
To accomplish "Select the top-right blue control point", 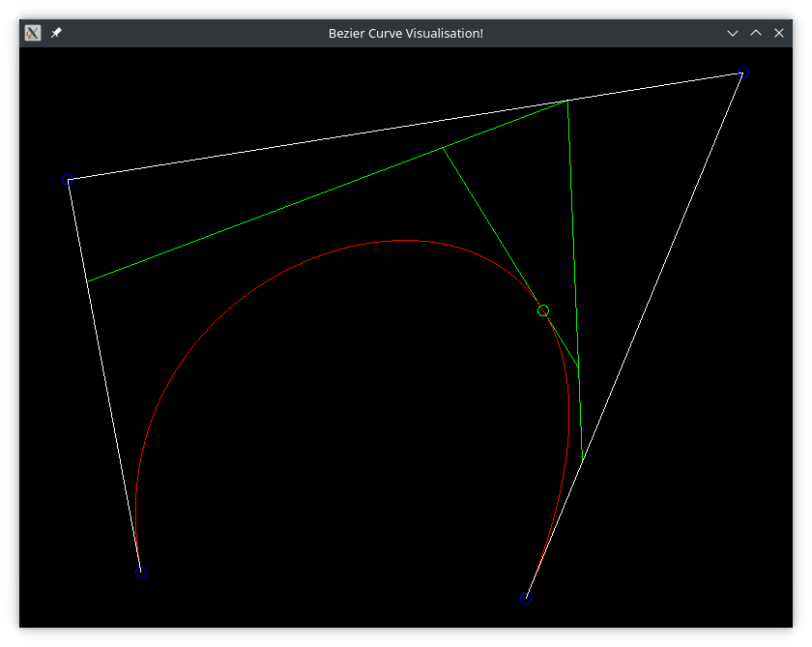I will pos(742,72).
